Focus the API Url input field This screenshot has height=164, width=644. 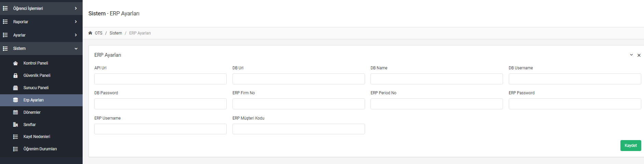coord(160,79)
